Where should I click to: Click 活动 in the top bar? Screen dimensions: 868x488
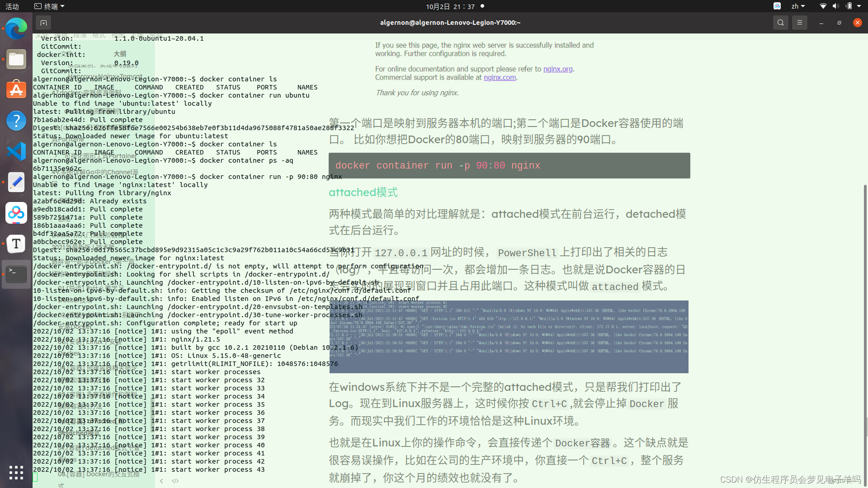coord(11,6)
